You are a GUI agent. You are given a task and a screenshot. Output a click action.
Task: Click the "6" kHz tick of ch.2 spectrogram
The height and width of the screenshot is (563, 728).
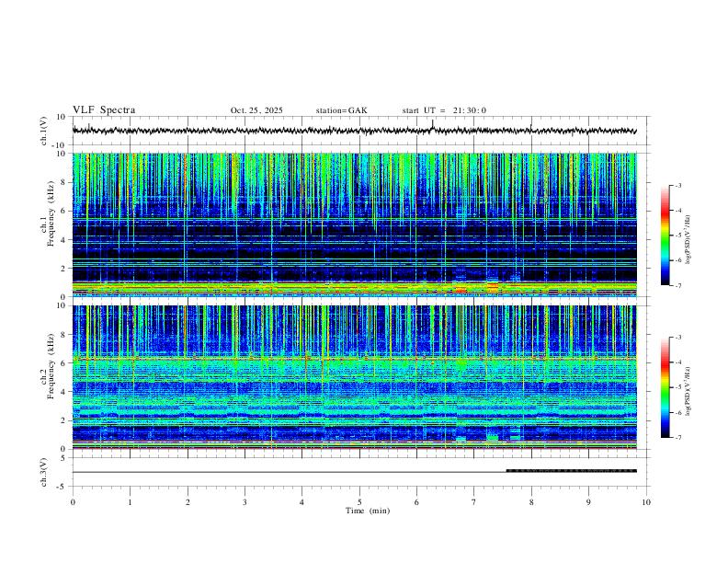[64, 362]
